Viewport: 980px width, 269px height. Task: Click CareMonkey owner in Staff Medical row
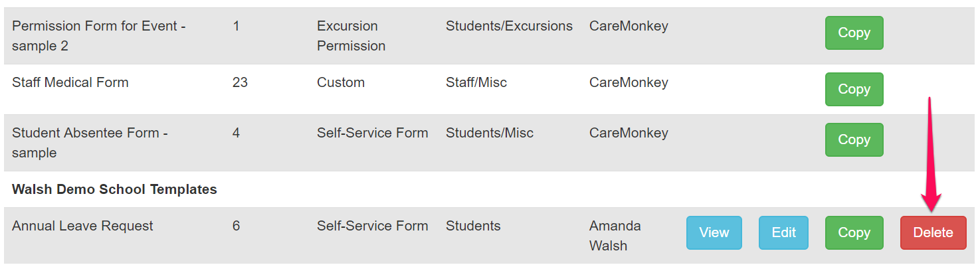click(629, 82)
